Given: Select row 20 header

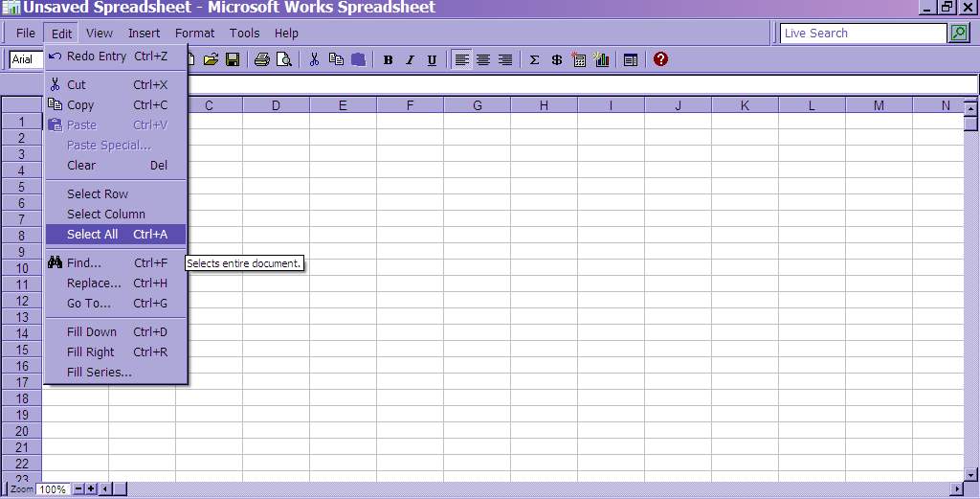Looking at the screenshot, I should [21, 431].
